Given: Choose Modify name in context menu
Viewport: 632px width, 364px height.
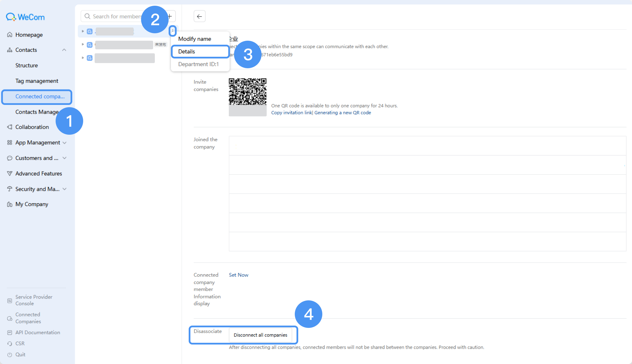Looking at the screenshot, I should click(x=195, y=39).
